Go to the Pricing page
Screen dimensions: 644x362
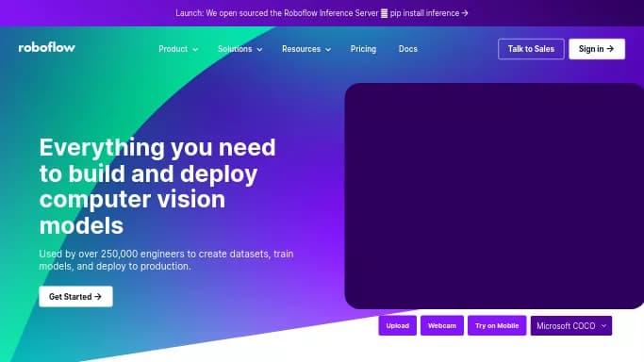click(x=363, y=49)
